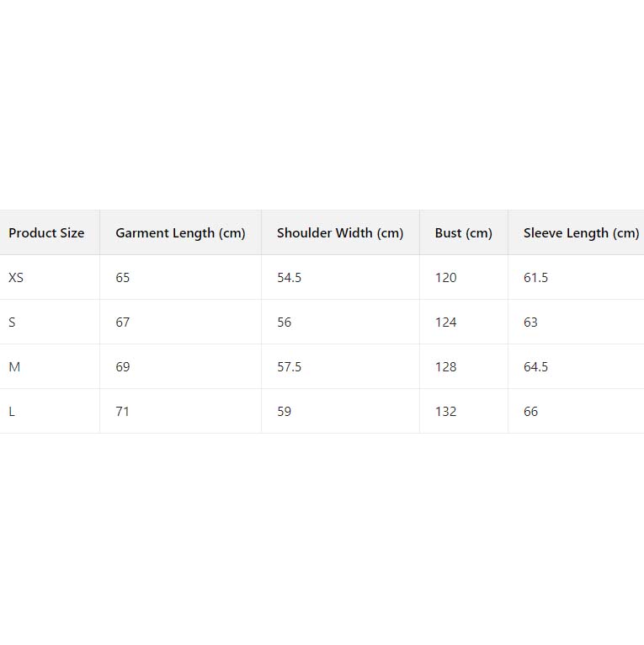
Task: Select the XS size row label
Action: [x=16, y=278]
